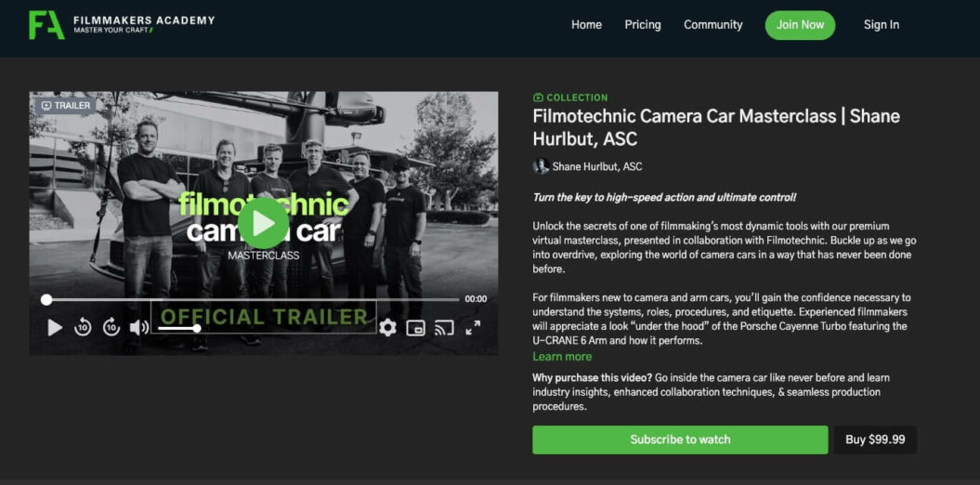Switch the trailer to fullscreen
This screenshot has width=980, height=485.
473,327
